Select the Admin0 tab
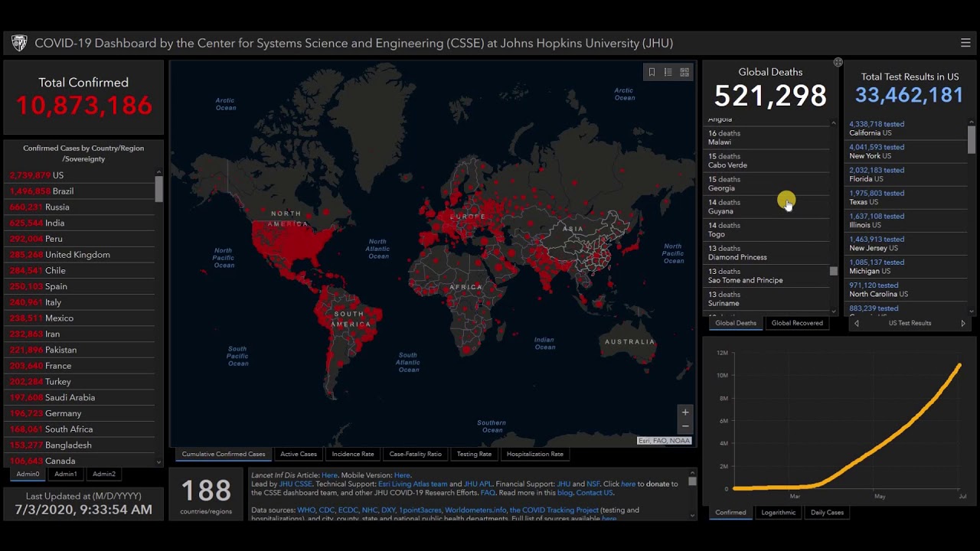The image size is (980, 551). [x=28, y=474]
